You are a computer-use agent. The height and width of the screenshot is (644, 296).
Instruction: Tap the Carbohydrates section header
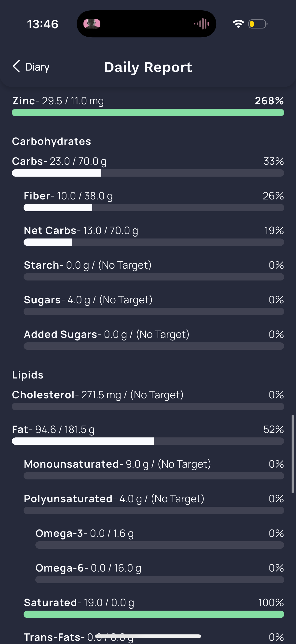click(x=52, y=141)
